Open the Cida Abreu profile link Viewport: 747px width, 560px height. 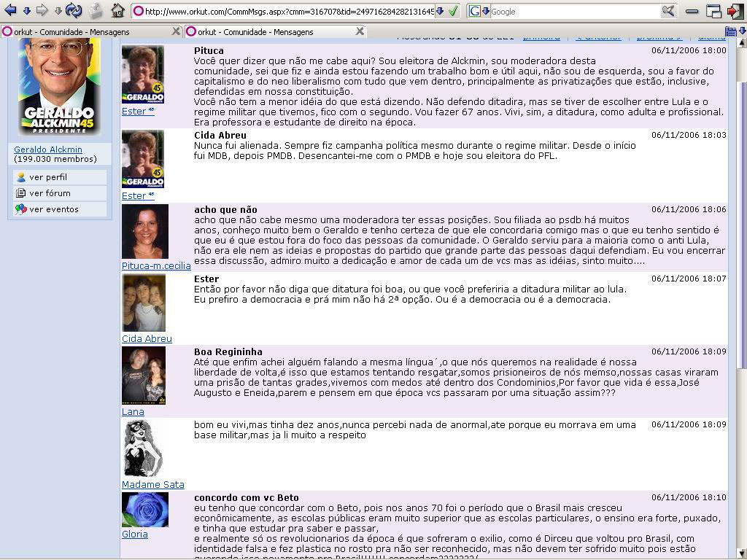click(x=147, y=338)
